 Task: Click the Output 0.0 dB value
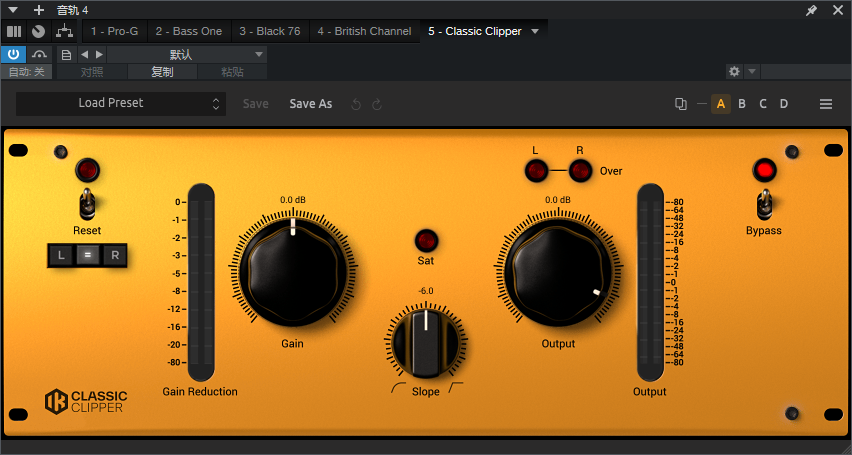[558, 200]
